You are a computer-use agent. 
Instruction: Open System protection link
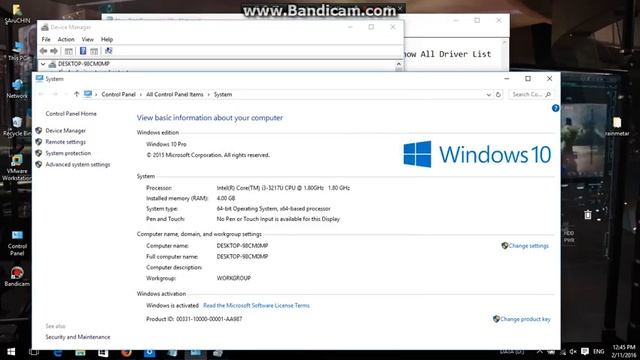[x=68, y=153]
